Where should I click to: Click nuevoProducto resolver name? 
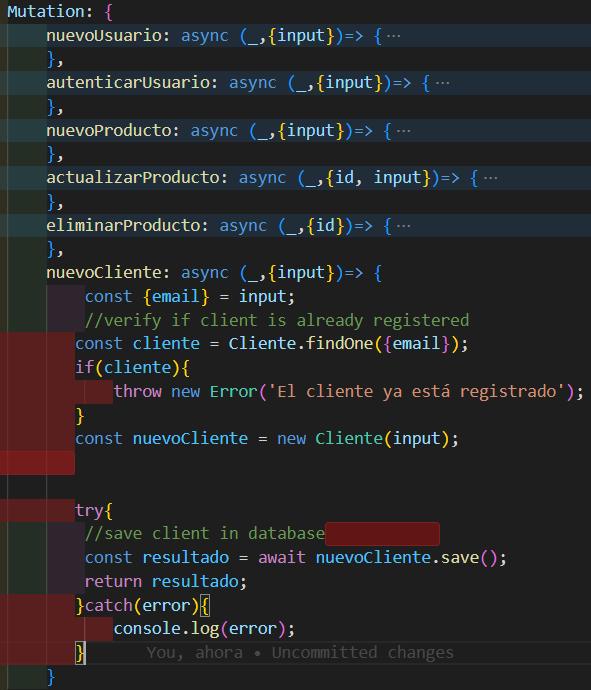coord(109,131)
